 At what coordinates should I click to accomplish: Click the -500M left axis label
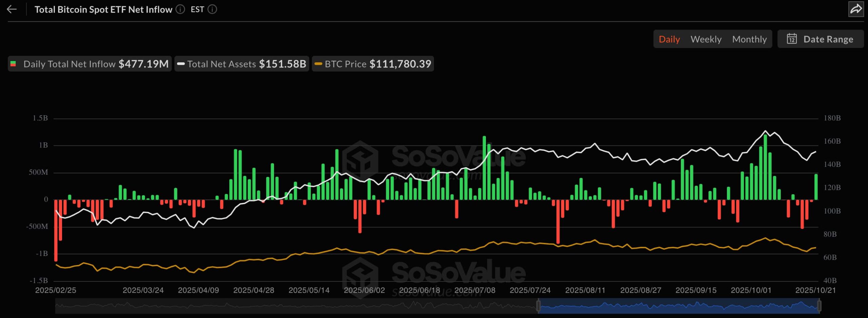pos(37,226)
